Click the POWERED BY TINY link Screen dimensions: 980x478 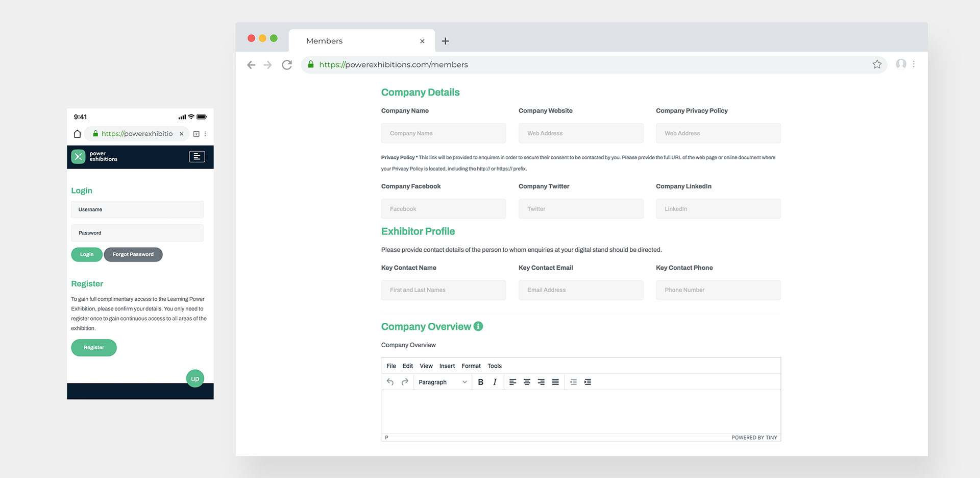coord(754,438)
